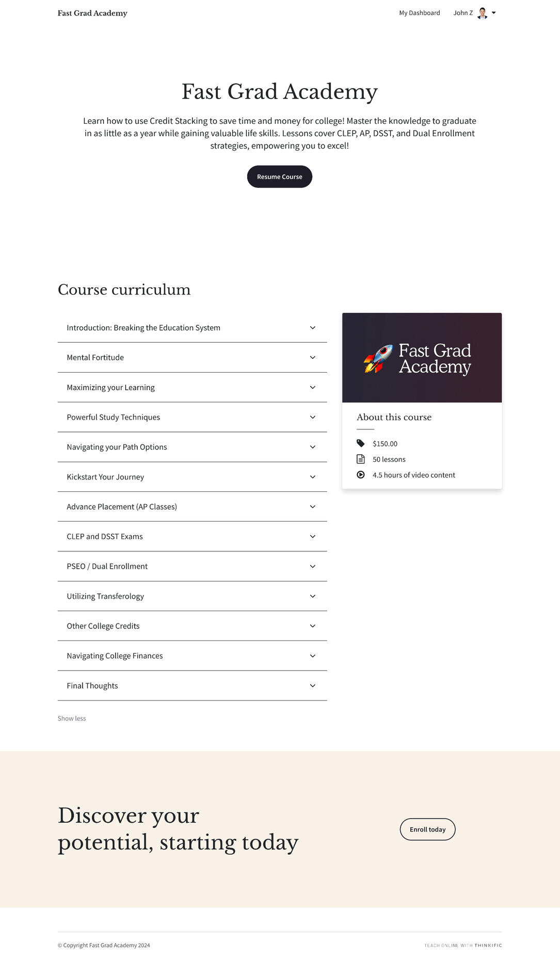Click the Fast Grad Academy header logo text

(92, 13)
